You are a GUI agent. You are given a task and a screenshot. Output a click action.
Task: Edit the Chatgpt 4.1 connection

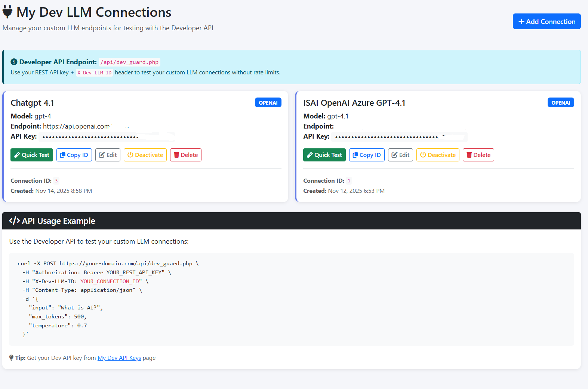108,155
